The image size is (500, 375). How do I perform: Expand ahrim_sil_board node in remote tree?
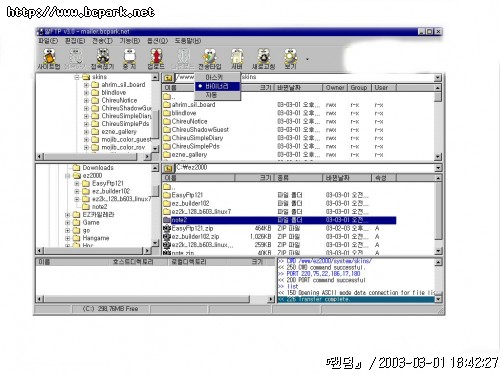click(86, 85)
